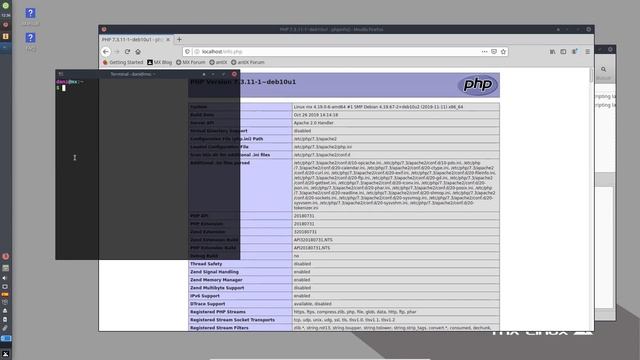
Task: Open the MX Forum bookmark
Action: pyautogui.click(x=191, y=62)
